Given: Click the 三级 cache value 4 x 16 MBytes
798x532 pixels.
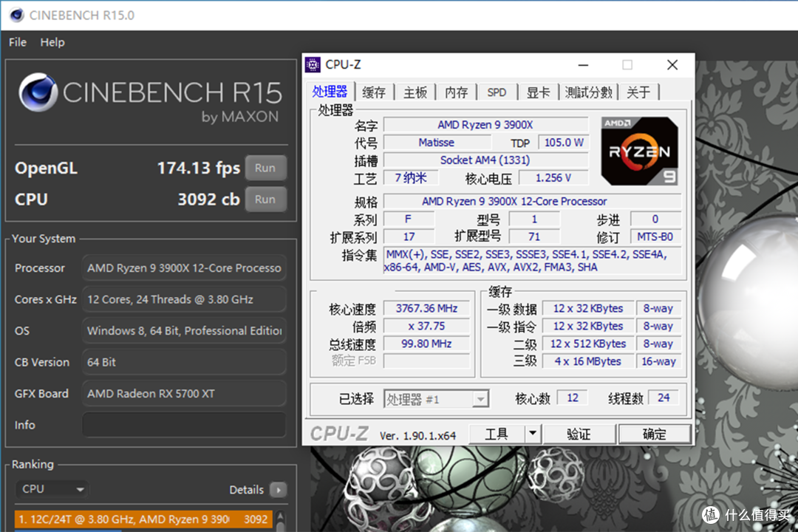Looking at the screenshot, I should click(x=588, y=361).
